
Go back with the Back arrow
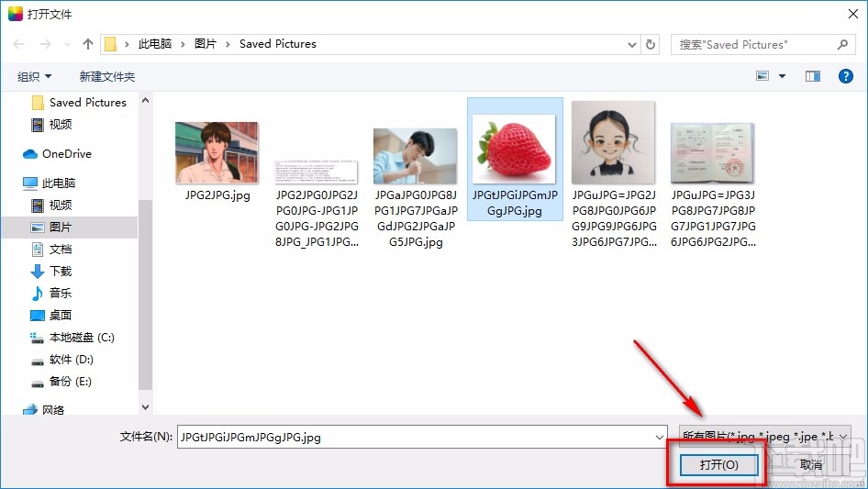tap(19, 44)
